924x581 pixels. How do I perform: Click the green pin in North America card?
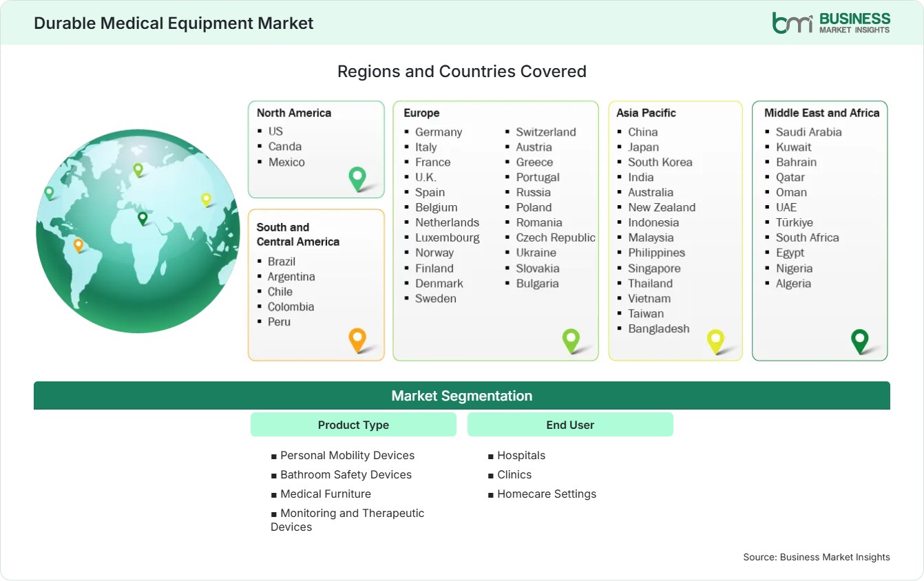tap(357, 178)
